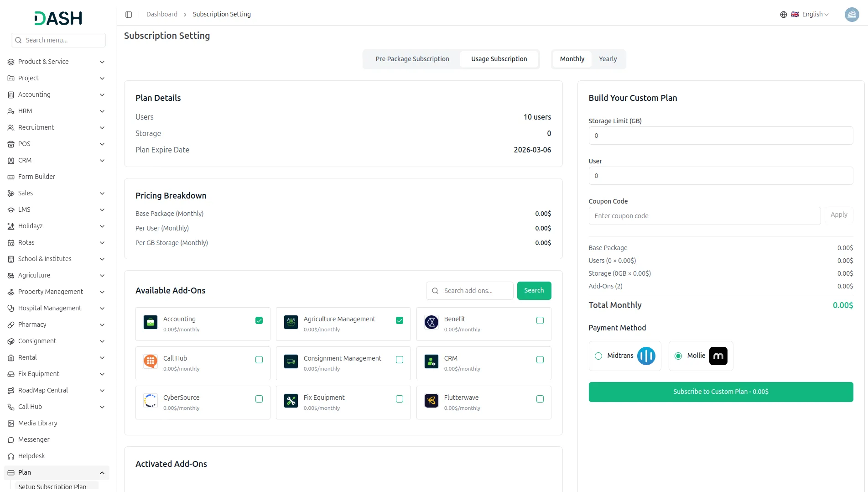Check the Call Hub add-on checkbox
Viewport: 868px width, 492px height.
[x=259, y=360]
